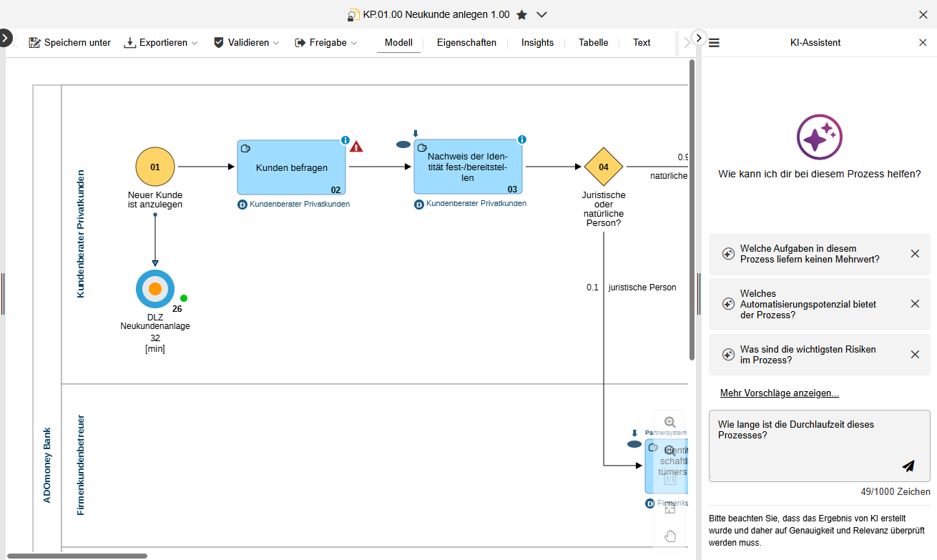937x560 pixels.
Task: Click the zoom in magnifier icon
Action: click(x=670, y=422)
